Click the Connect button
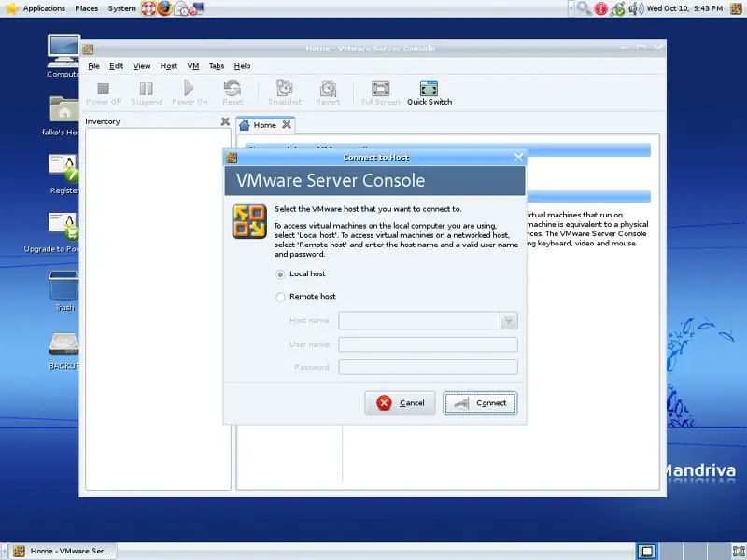This screenshot has width=747, height=560. (480, 403)
